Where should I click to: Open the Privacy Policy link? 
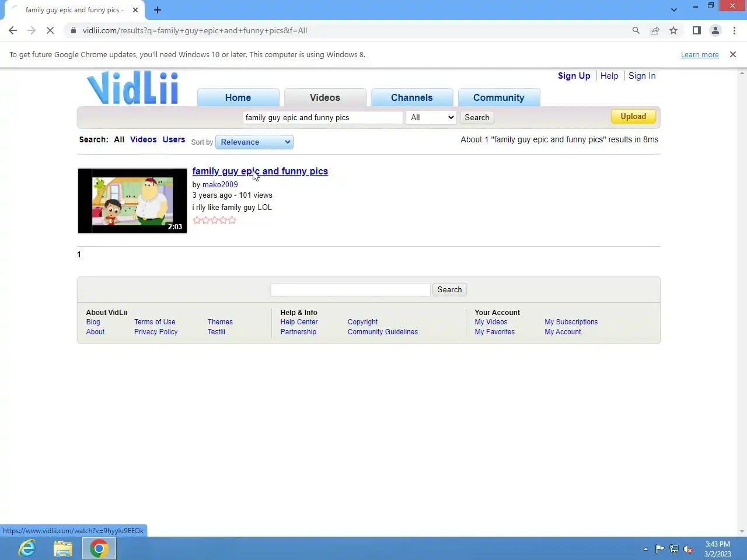(156, 332)
